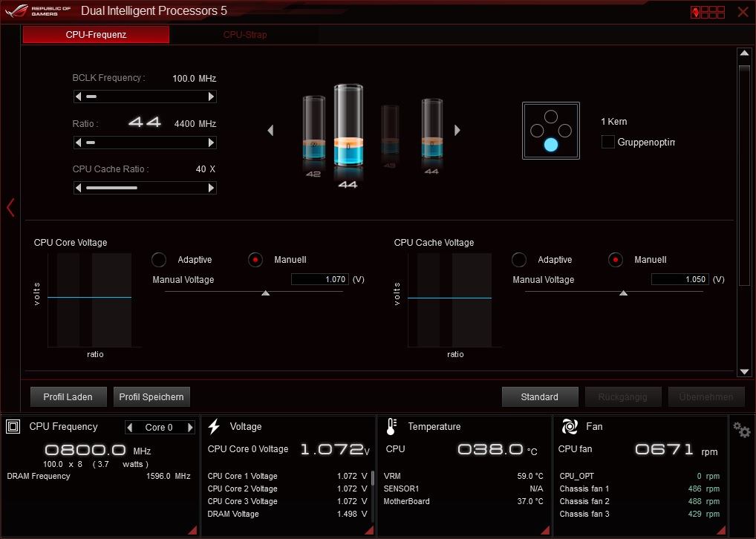756x539 pixels.
Task: Click the Voltage list scrollbar
Action: click(x=373, y=478)
